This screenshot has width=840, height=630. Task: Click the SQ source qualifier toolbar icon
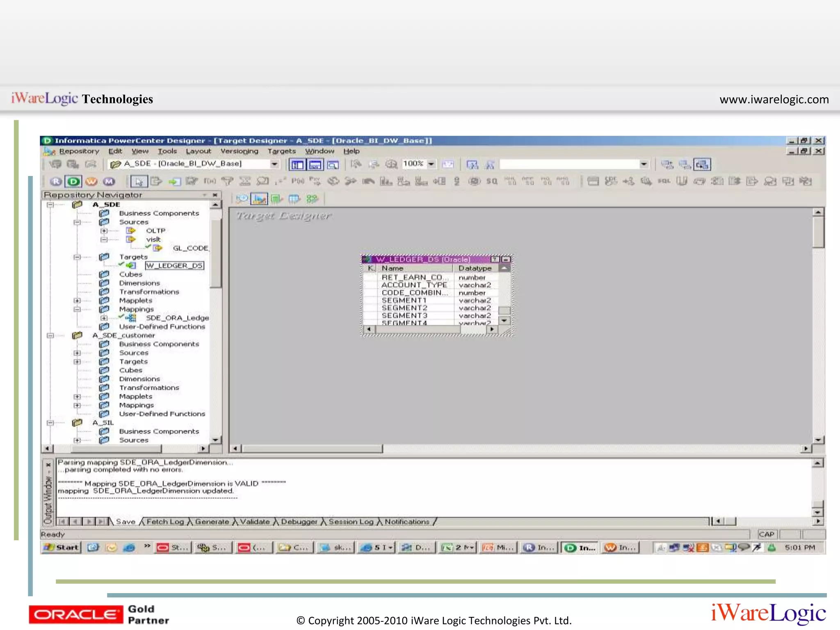tap(491, 181)
